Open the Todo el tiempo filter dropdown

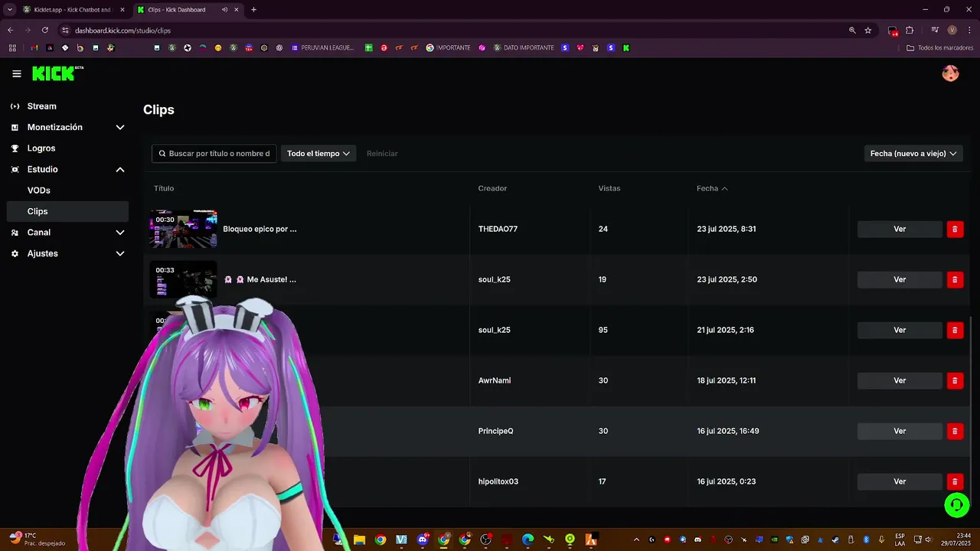pos(318,154)
